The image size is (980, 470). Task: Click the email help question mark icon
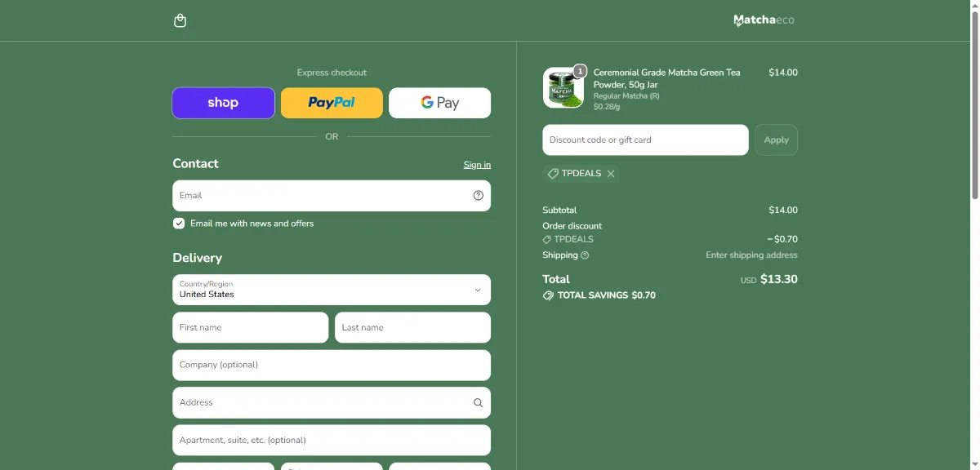(479, 196)
